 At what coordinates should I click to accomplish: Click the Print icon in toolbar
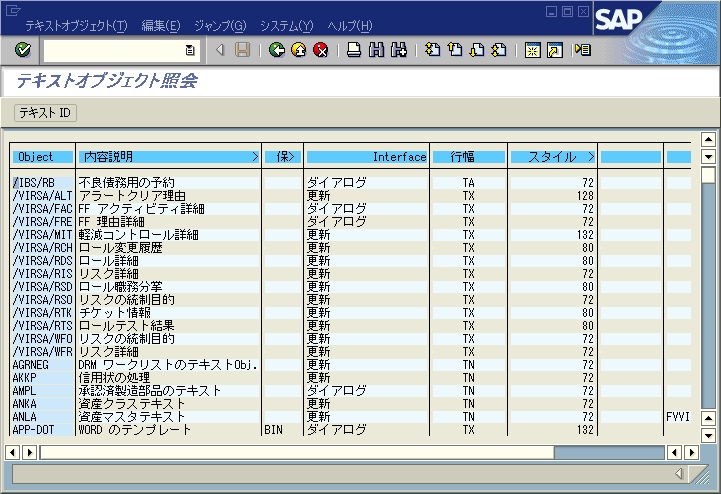point(353,50)
